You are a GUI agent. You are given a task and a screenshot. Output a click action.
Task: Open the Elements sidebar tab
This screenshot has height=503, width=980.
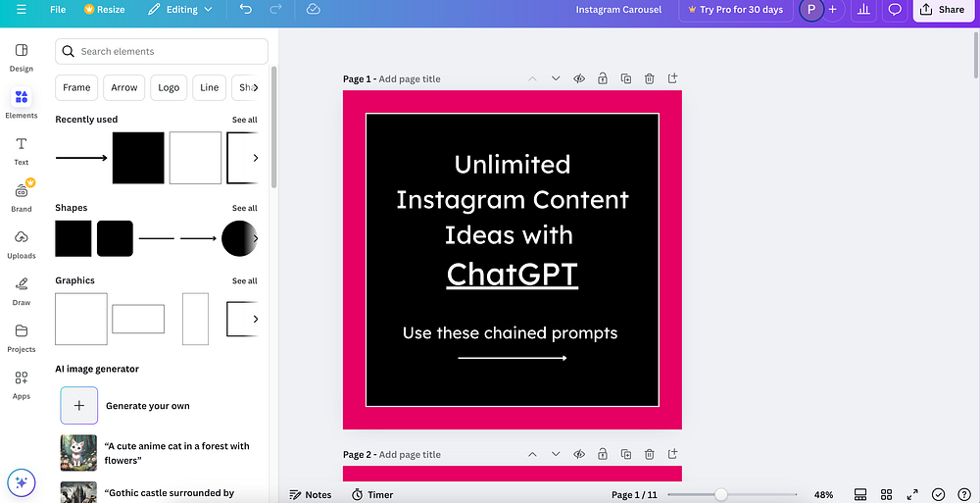(22, 104)
